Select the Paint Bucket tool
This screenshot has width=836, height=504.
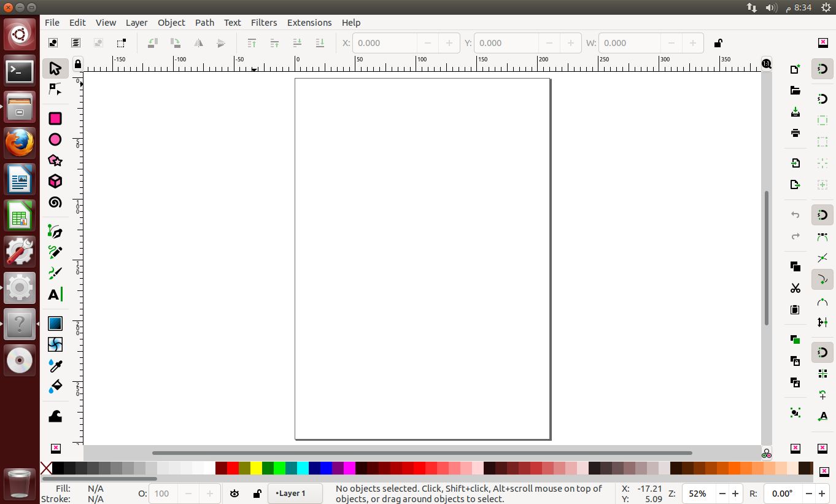point(55,386)
